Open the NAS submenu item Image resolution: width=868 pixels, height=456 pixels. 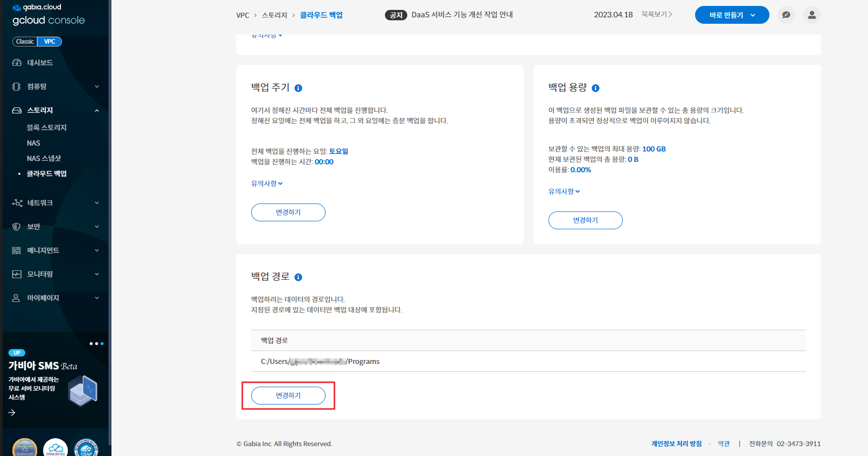34,143
